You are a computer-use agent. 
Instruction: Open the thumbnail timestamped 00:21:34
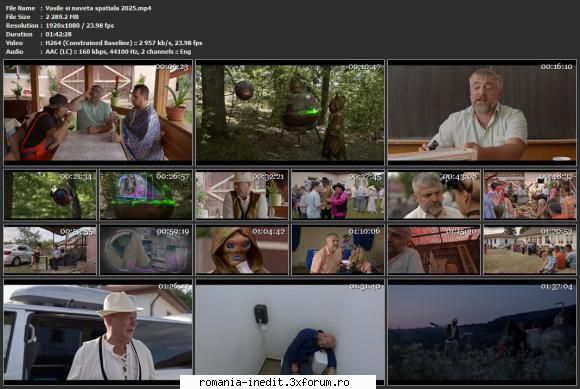pyautogui.click(x=50, y=195)
